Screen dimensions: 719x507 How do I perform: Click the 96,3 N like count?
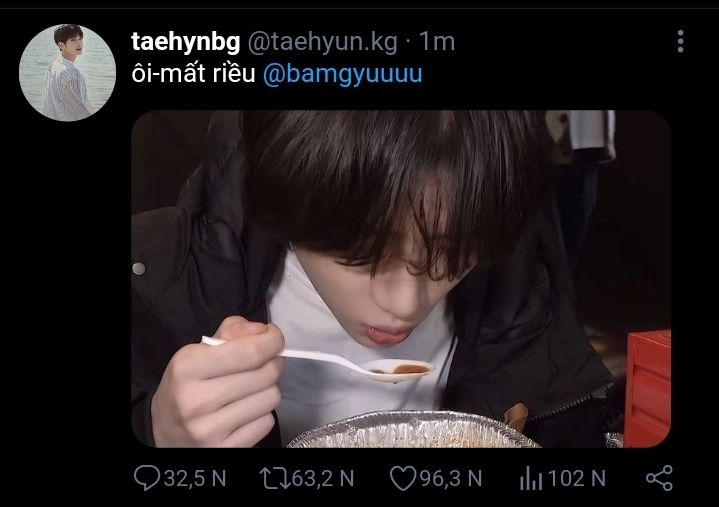[450, 478]
